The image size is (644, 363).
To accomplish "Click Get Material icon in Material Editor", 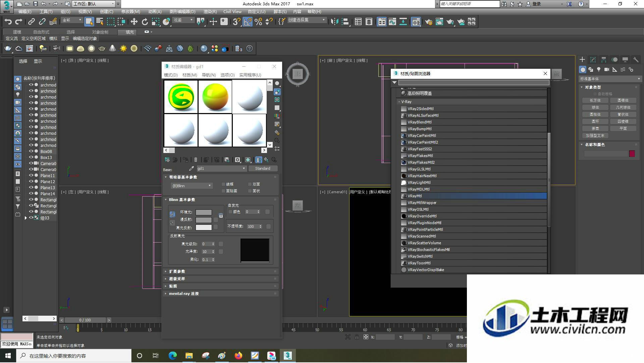I will pos(167,160).
